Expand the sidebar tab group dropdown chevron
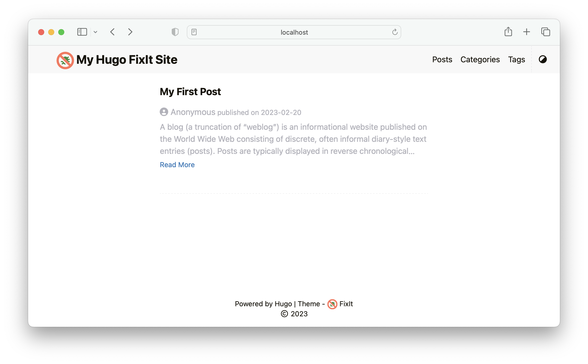The image size is (588, 364). tap(95, 32)
